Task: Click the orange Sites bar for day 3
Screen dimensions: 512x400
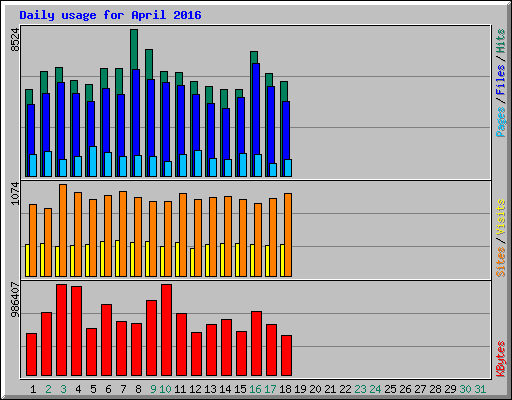Action: tap(63, 230)
